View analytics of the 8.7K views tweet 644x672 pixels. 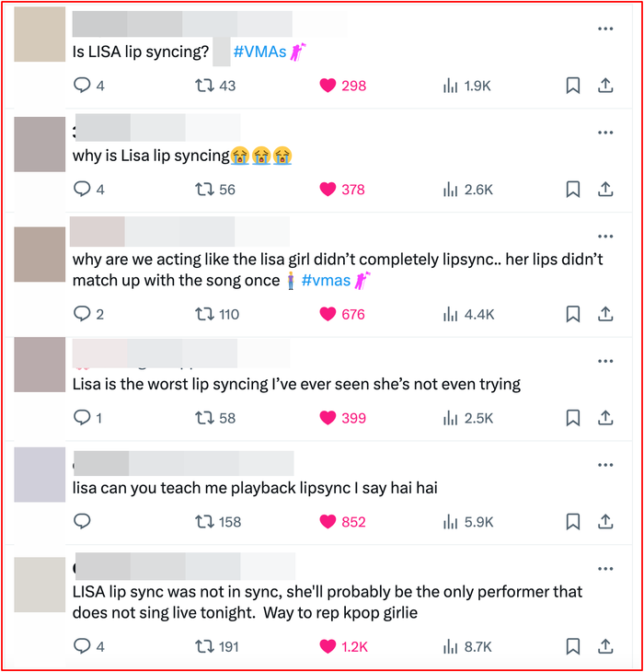pyautogui.click(x=467, y=647)
